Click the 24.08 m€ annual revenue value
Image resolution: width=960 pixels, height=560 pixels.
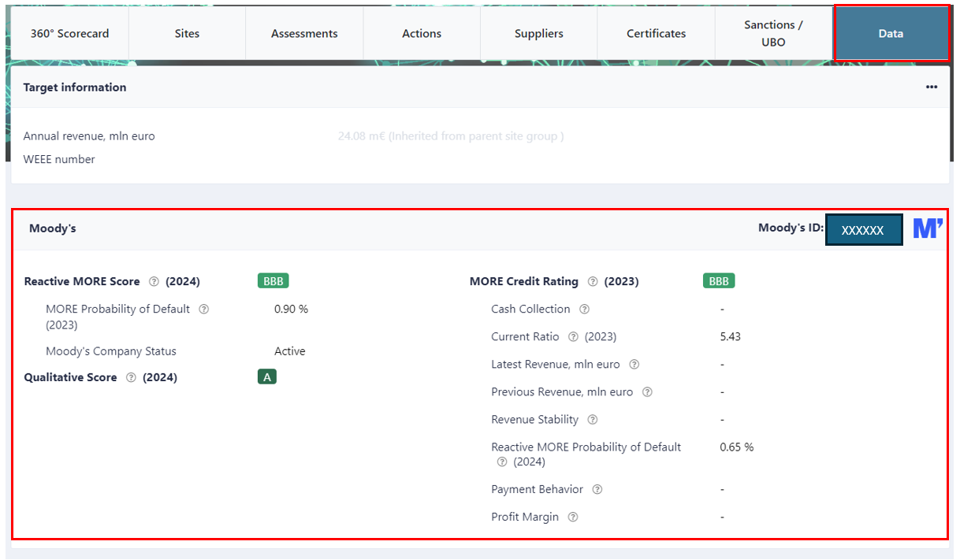(451, 136)
